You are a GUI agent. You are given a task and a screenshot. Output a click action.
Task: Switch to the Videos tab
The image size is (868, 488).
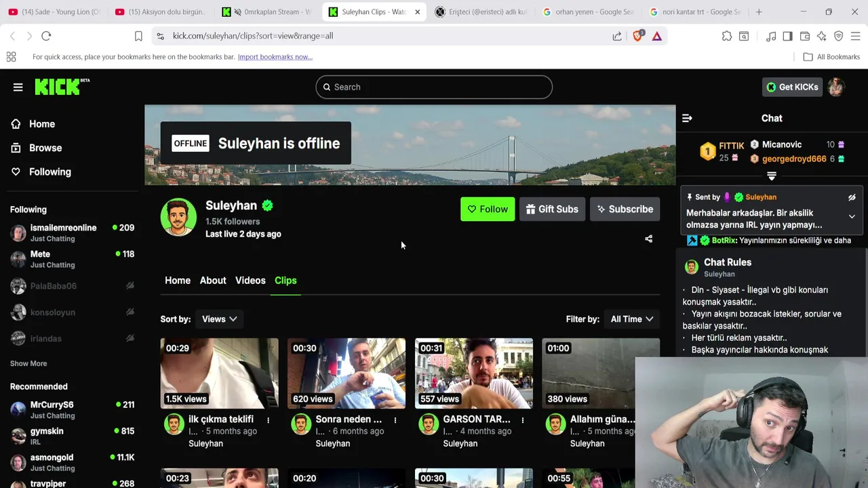coord(250,281)
